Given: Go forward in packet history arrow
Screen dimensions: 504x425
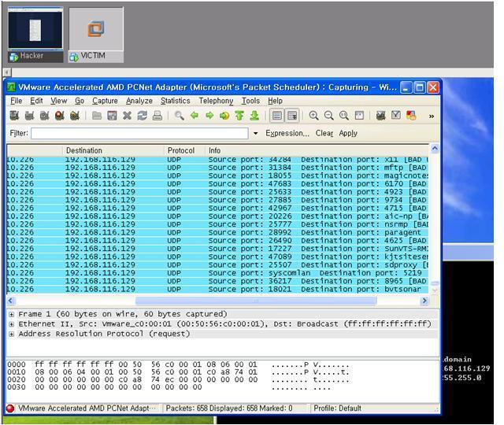Looking at the screenshot, I should pos(209,116).
